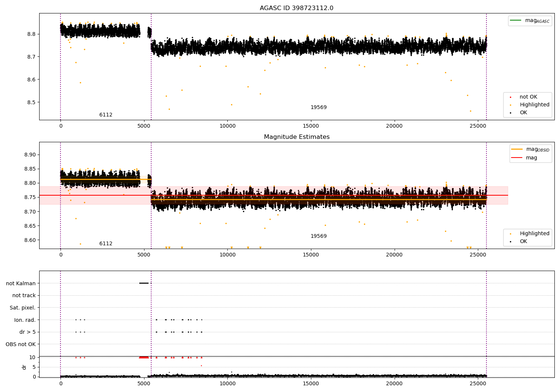
Task: Click the '19569' annotation in the Magnitude Estimates plot
Action: (x=318, y=236)
